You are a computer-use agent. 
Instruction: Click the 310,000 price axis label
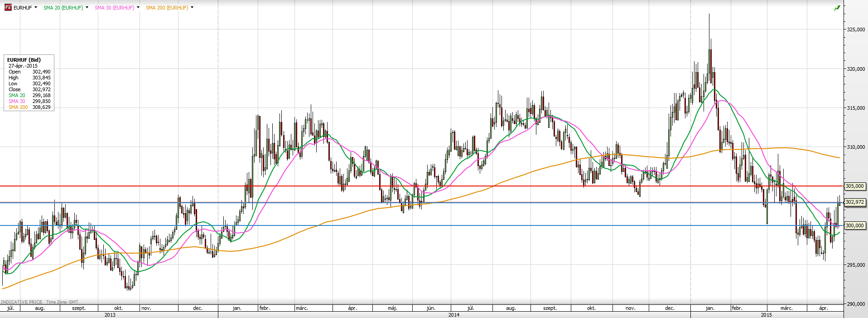856,147
